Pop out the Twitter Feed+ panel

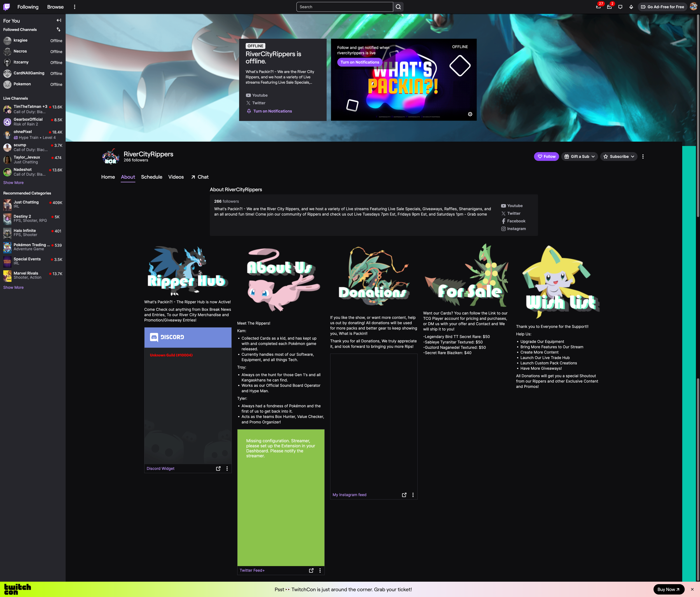tap(311, 570)
